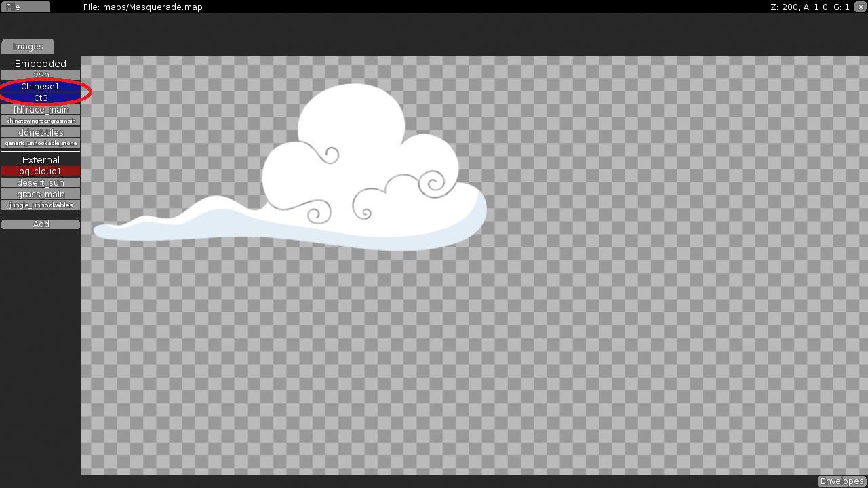Image resolution: width=868 pixels, height=488 pixels.
Task: Click the Embedded section header
Action: coord(40,63)
